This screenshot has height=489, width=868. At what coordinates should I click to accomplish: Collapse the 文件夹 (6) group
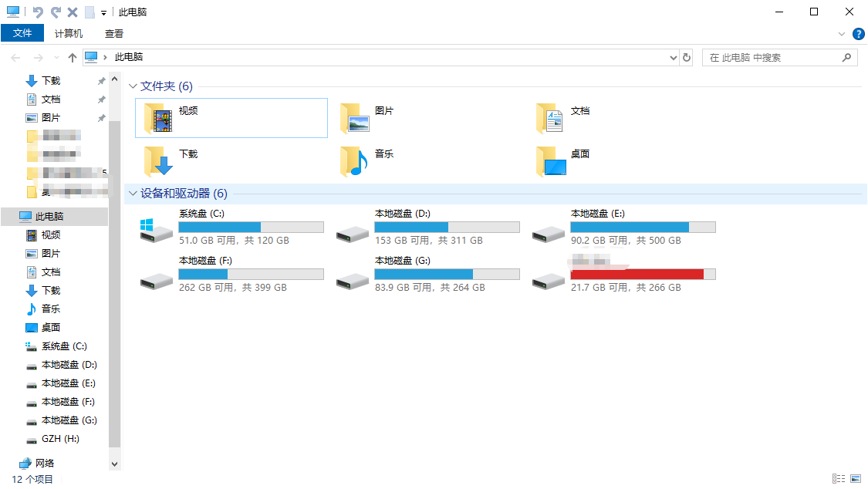pyautogui.click(x=133, y=86)
